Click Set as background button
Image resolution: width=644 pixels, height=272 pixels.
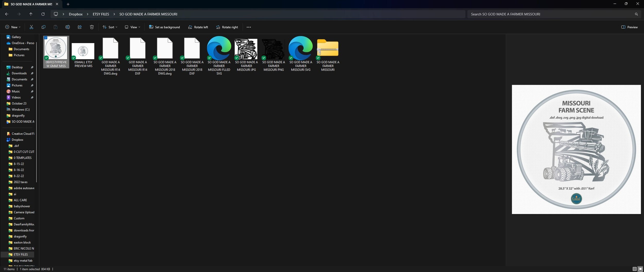point(164,27)
